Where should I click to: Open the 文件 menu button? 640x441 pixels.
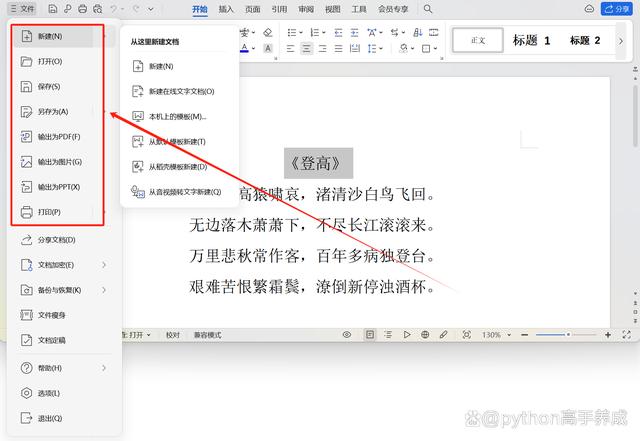pos(22,9)
